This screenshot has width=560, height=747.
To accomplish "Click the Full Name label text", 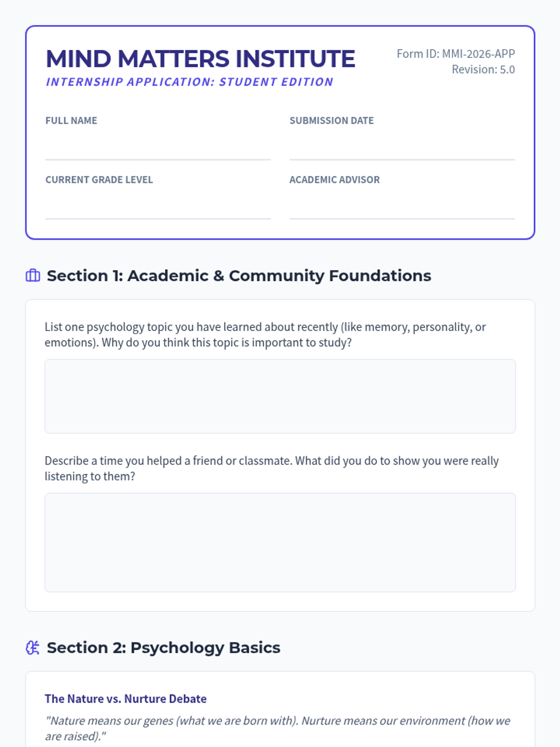I will (71, 120).
